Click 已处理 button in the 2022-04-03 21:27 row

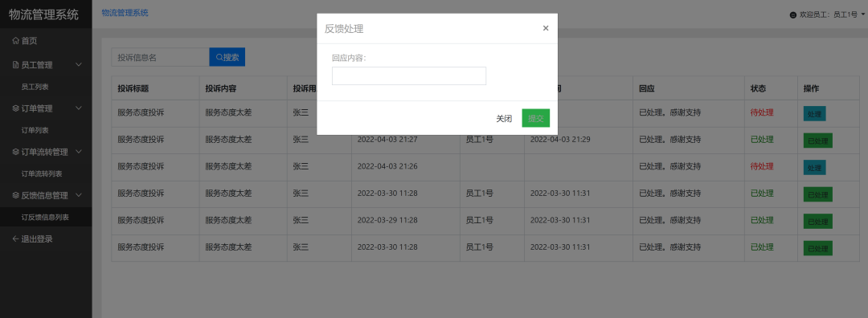coord(817,141)
